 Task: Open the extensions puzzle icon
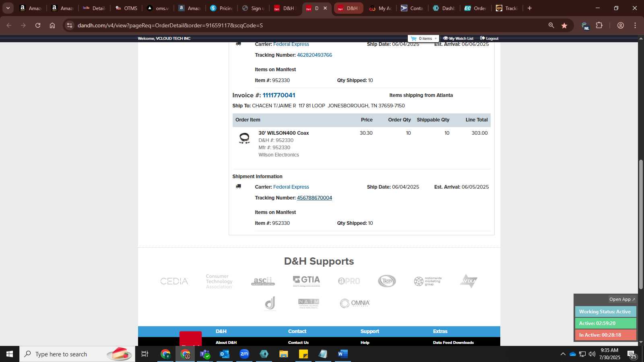[x=599, y=25]
